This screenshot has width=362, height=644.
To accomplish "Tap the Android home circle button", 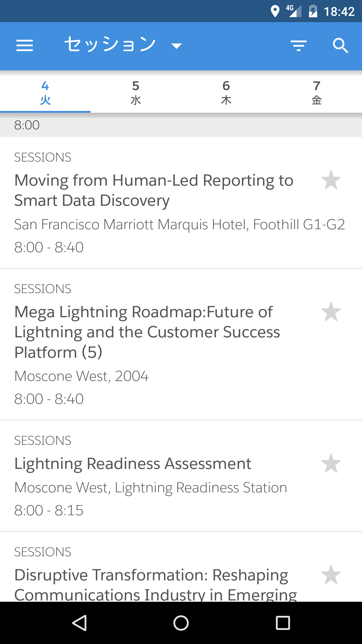I will (x=181, y=623).
